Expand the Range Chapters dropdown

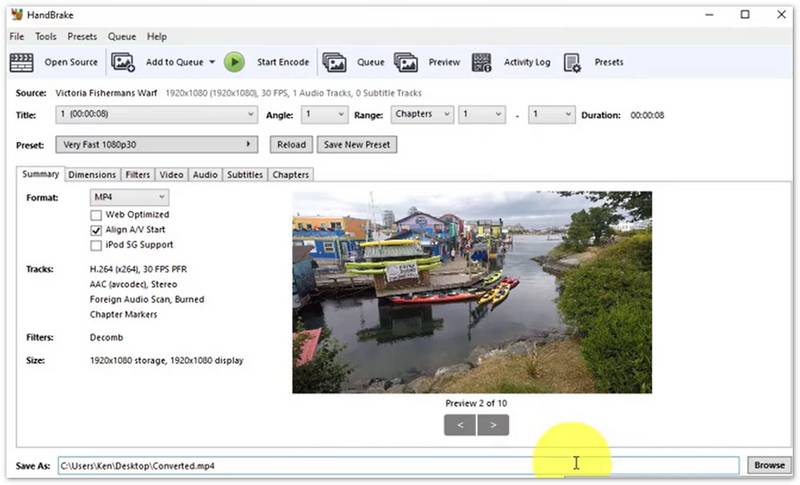[x=422, y=114]
